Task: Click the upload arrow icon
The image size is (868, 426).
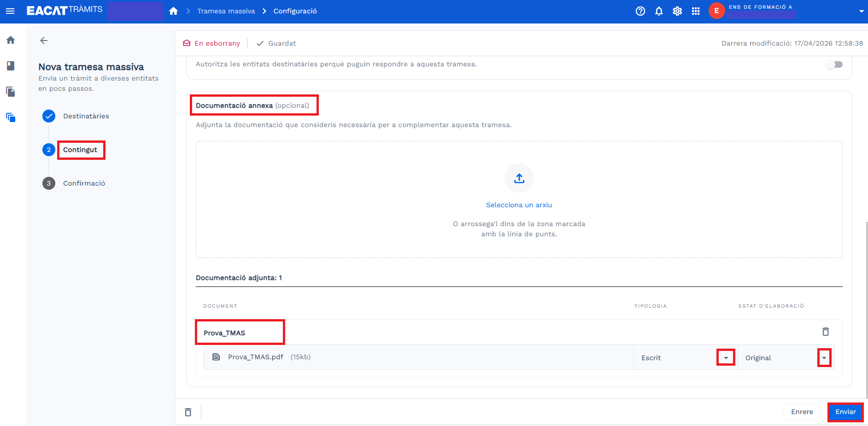Action: point(519,178)
